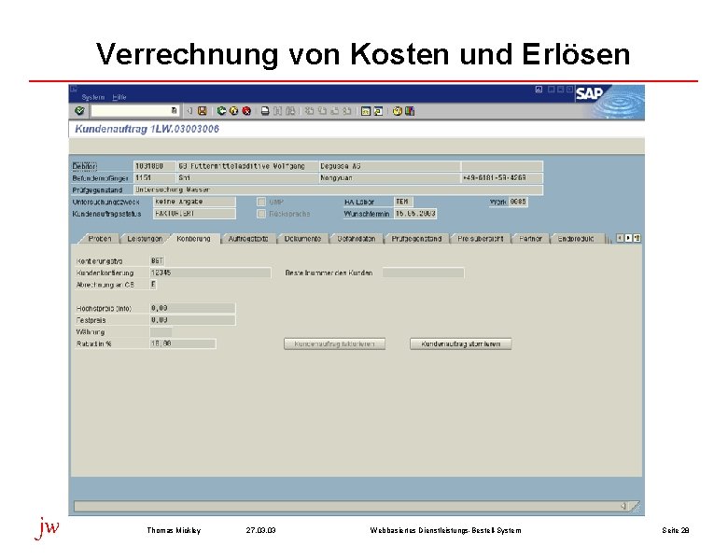Click the yellow Exit arrow icon
728x560 pixels.
click(234, 111)
